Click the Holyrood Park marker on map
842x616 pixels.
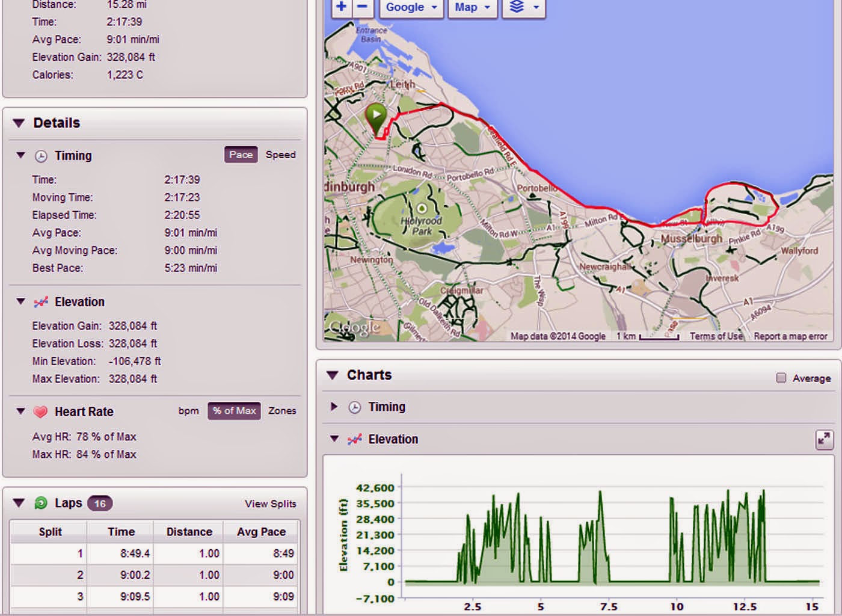(422, 209)
